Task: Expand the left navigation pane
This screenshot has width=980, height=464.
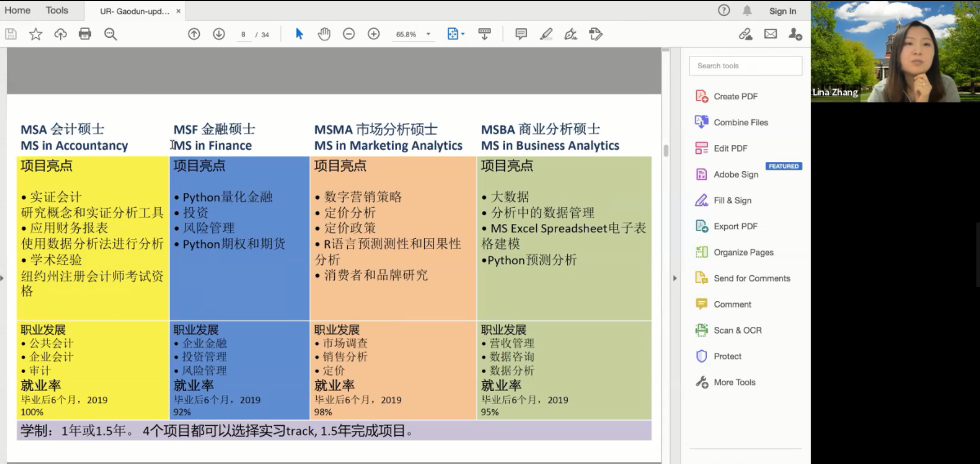Action: point(2,278)
